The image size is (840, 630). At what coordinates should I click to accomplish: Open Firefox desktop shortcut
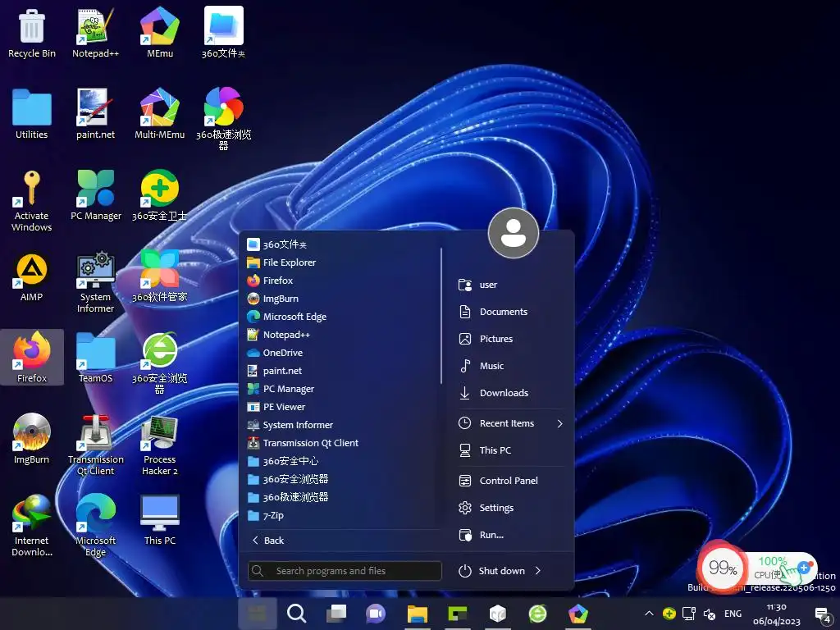(32, 358)
